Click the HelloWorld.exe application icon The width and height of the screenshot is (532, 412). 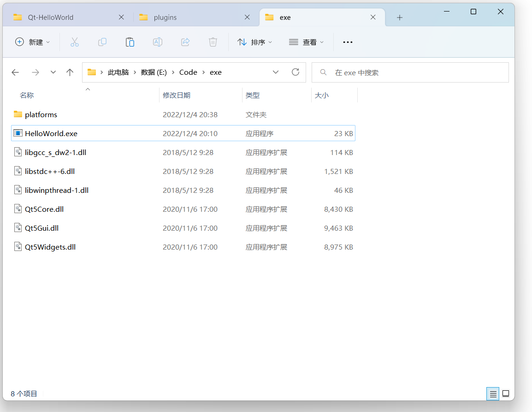[x=18, y=133]
